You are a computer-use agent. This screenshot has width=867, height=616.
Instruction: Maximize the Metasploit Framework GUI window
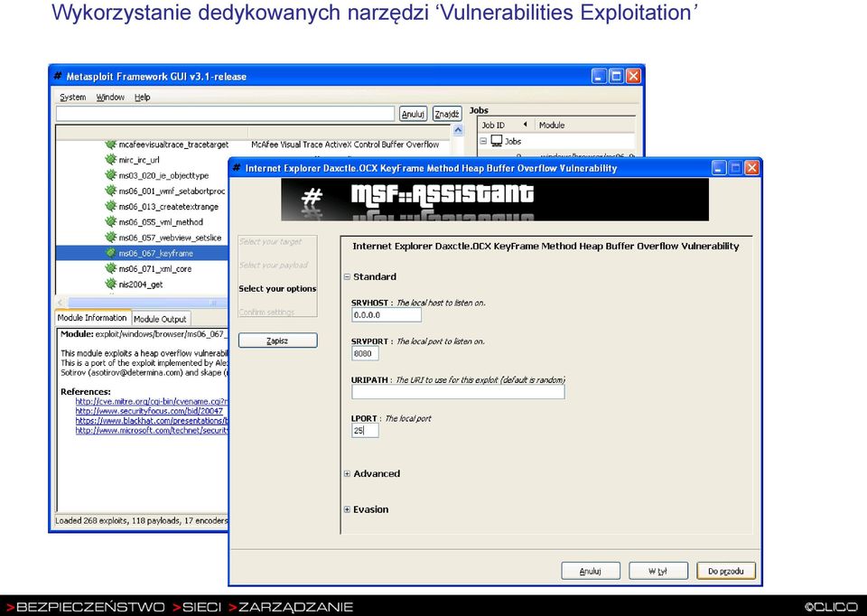tap(616, 76)
